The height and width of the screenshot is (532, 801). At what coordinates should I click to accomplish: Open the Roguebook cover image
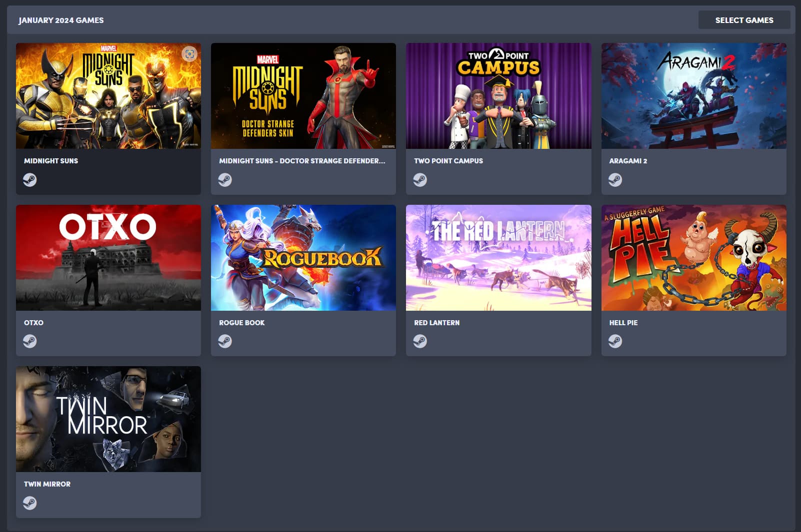click(303, 258)
